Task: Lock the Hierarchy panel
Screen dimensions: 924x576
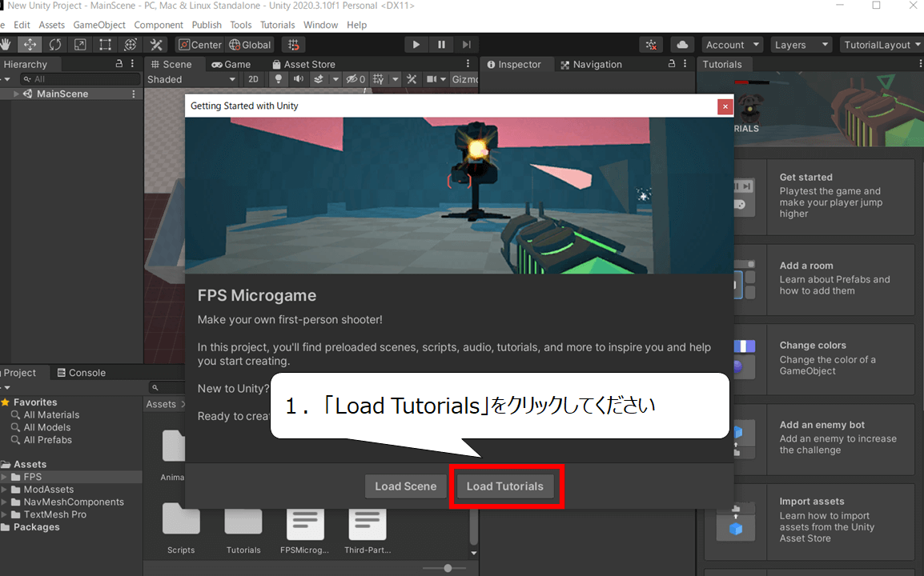Action: (x=119, y=64)
